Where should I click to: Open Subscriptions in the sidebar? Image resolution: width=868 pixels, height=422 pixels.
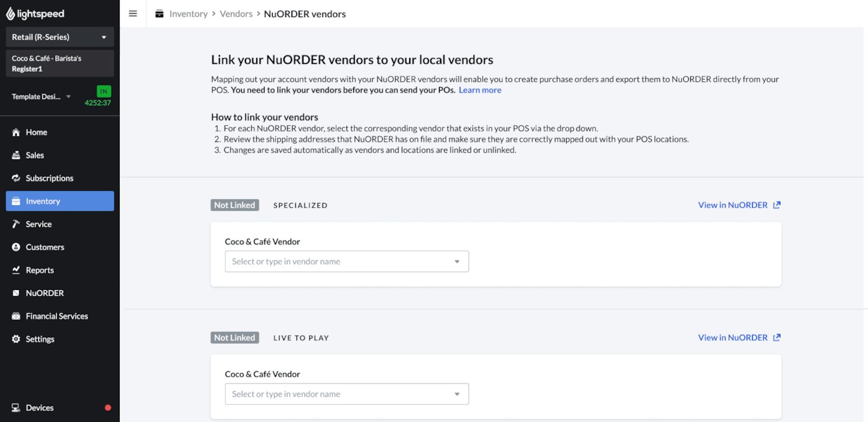60,178
